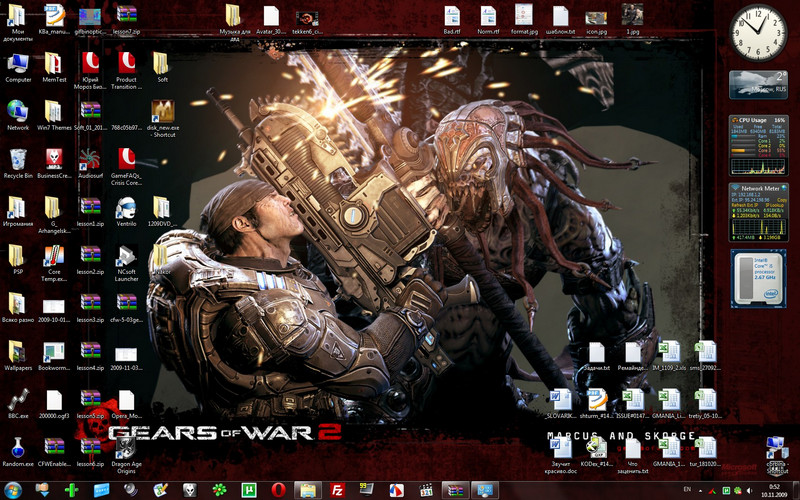Open taskbar clock showing 0:52

pos(774,491)
